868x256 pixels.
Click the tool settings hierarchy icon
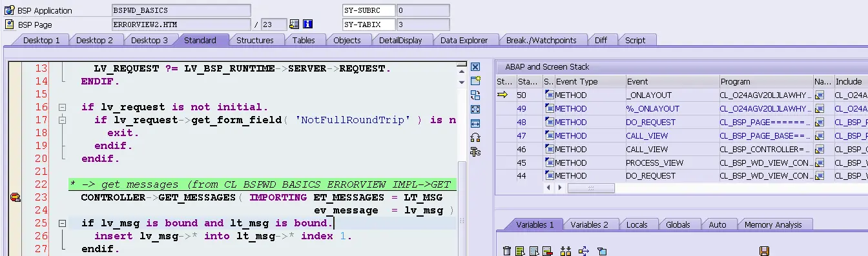475,152
